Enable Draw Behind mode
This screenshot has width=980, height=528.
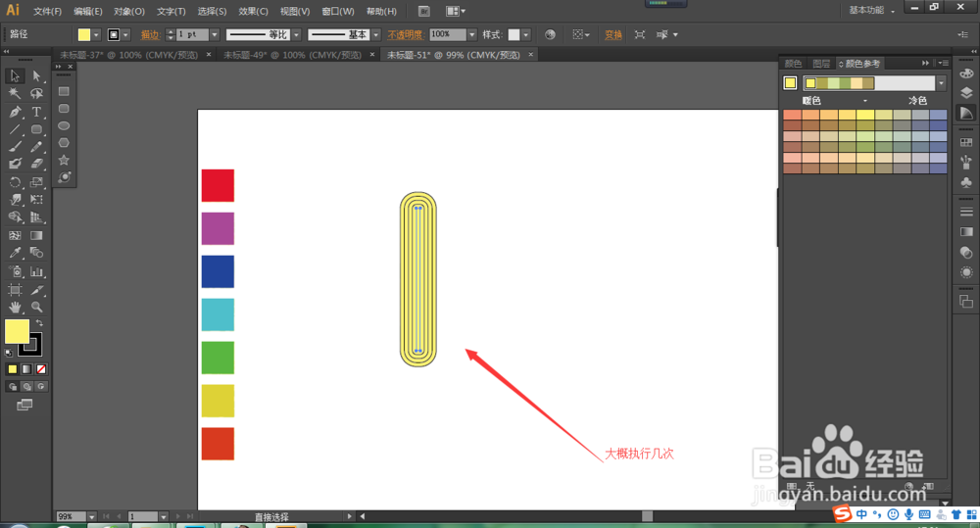[x=26, y=387]
